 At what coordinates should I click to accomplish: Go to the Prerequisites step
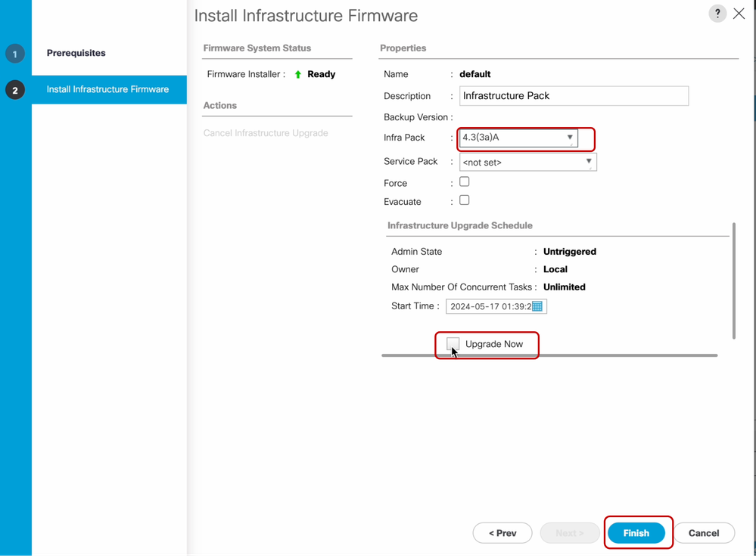pos(76,53)
